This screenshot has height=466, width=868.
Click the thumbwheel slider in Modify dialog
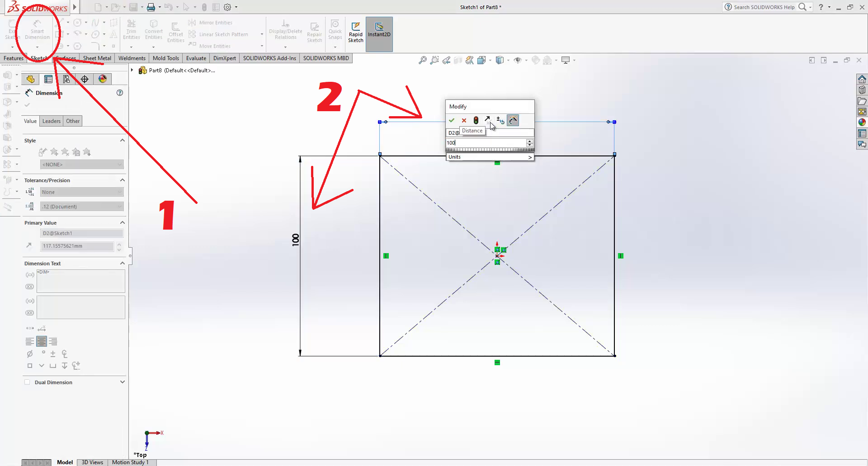(490, 150)
